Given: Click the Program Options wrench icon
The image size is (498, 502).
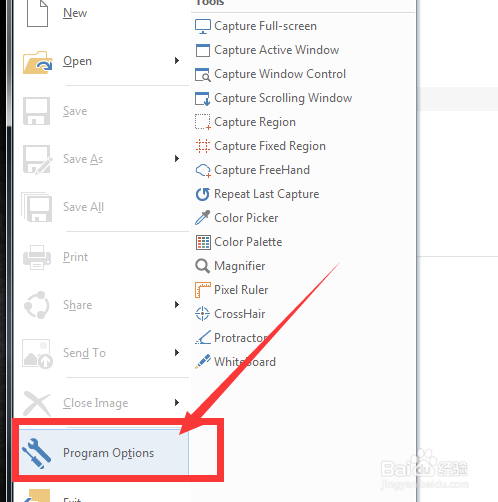Looking at the screenshot, I should [x=37, y=453].
